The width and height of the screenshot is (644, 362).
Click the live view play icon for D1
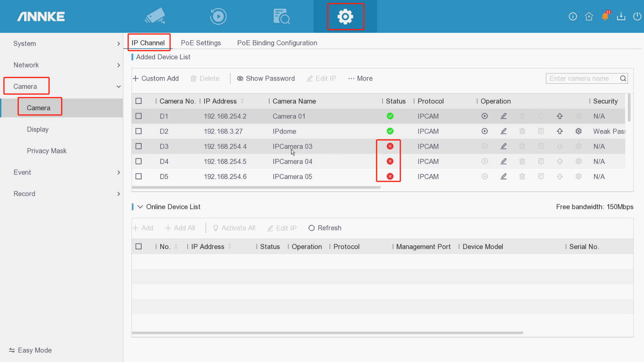(x=485, y=116)
